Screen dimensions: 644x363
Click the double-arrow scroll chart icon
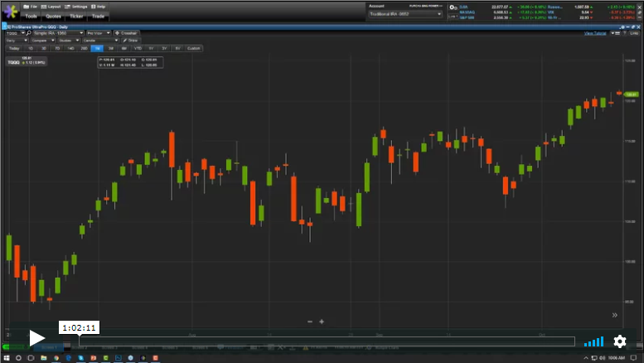click(615, 315)
